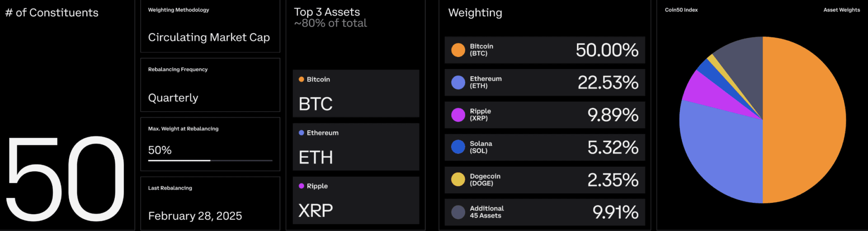Select the XRP card in Top 3 Assets

pyautogui.click(x=356, y=200)
